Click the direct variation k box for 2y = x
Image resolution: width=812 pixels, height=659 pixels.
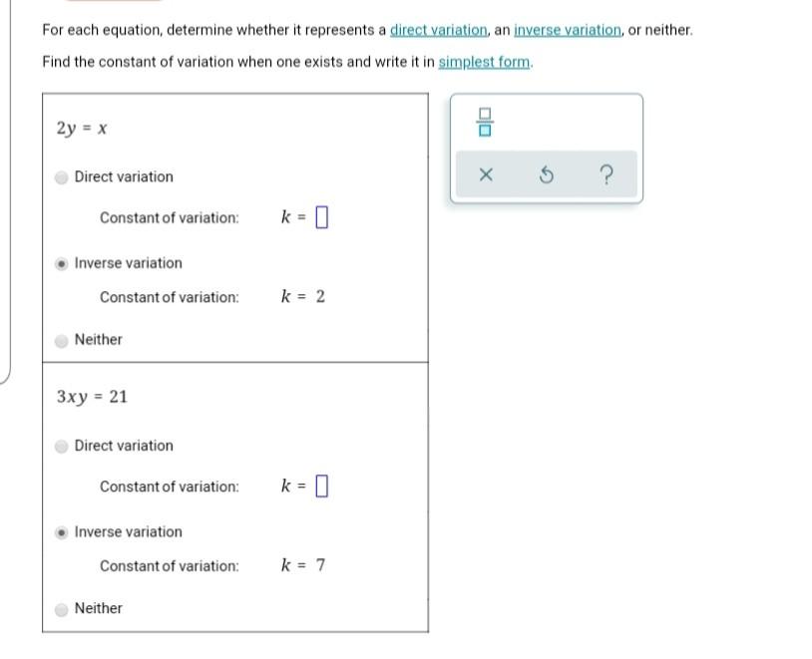point(321,217)
